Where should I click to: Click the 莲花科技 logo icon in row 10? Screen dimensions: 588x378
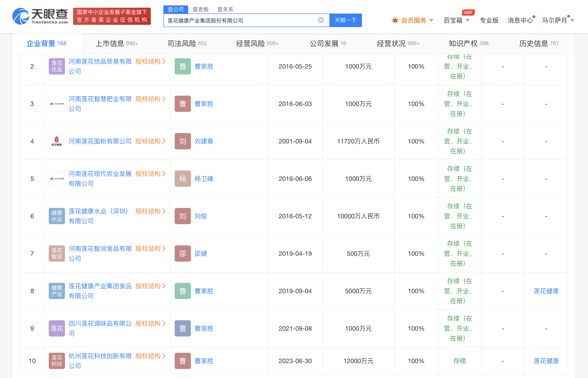[x=57, y=361]
